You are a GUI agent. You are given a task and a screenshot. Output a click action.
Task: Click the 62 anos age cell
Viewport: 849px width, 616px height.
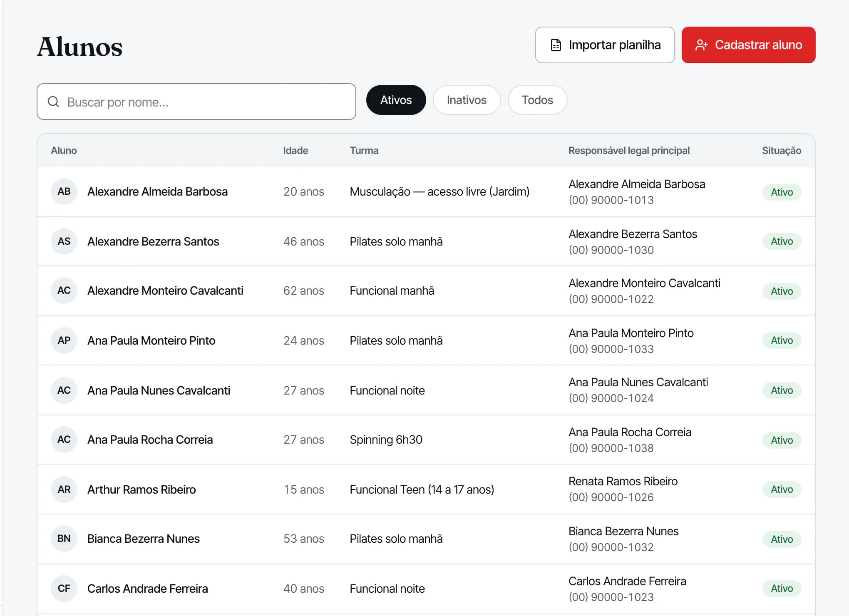click(304, 291)
